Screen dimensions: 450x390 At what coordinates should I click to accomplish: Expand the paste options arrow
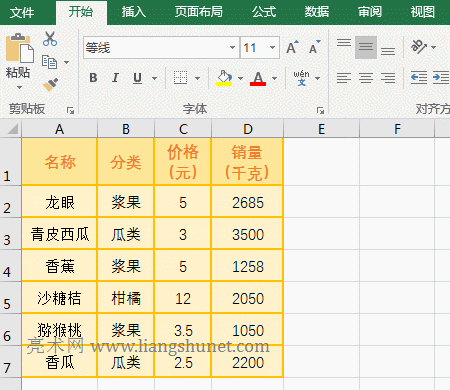[19, 87]
